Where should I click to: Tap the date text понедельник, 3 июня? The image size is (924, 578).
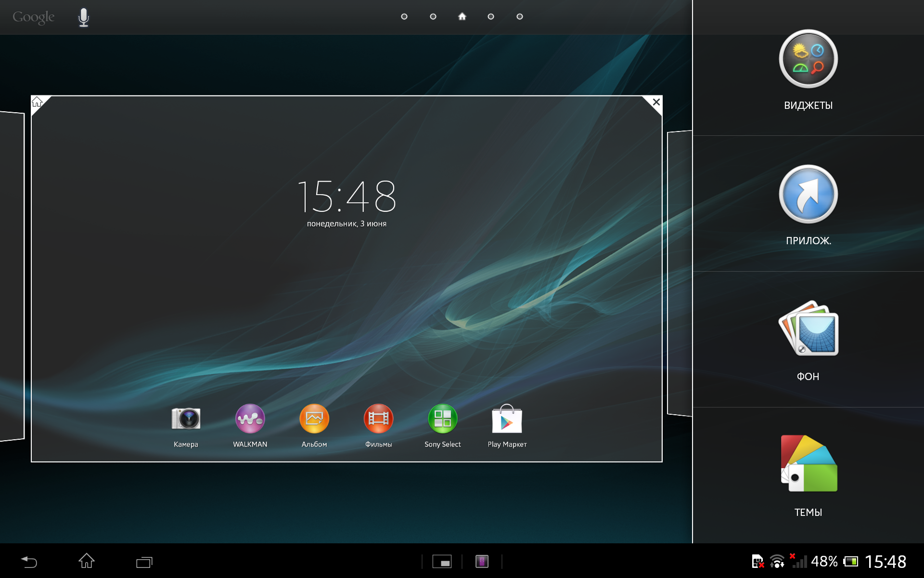pos(346,224)
